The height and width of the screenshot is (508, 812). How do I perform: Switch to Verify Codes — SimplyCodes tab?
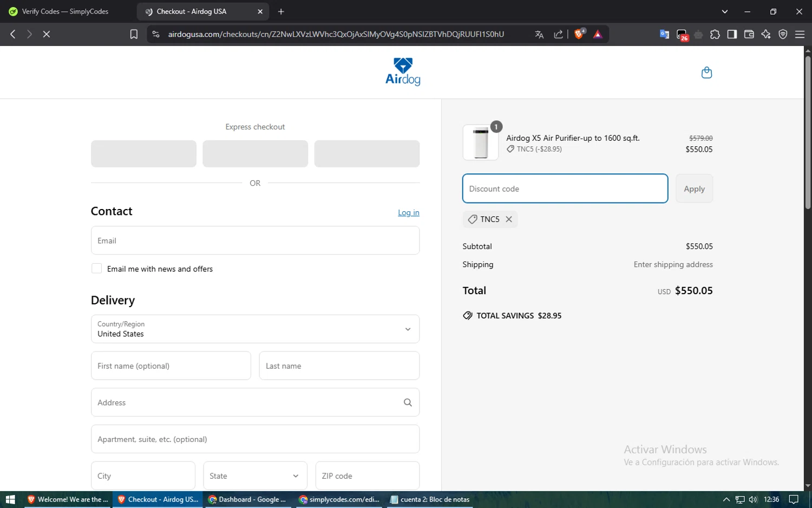pos(66,11)
